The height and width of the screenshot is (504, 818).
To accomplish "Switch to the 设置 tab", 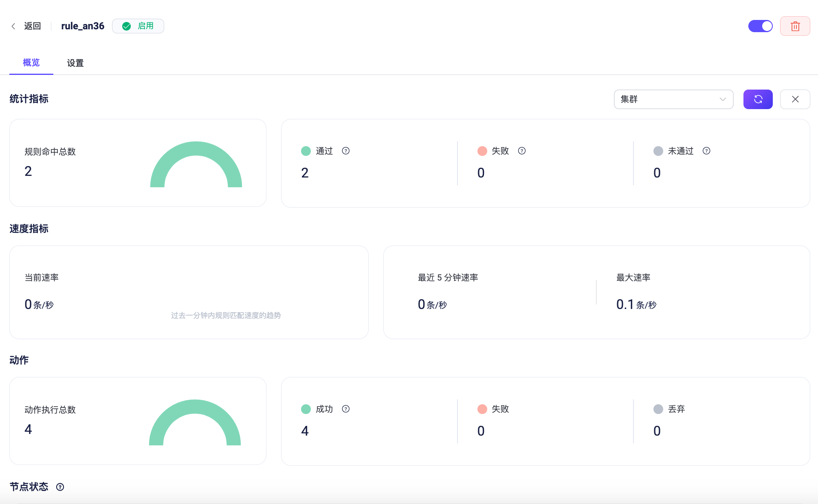I will [x=75, y=63].
